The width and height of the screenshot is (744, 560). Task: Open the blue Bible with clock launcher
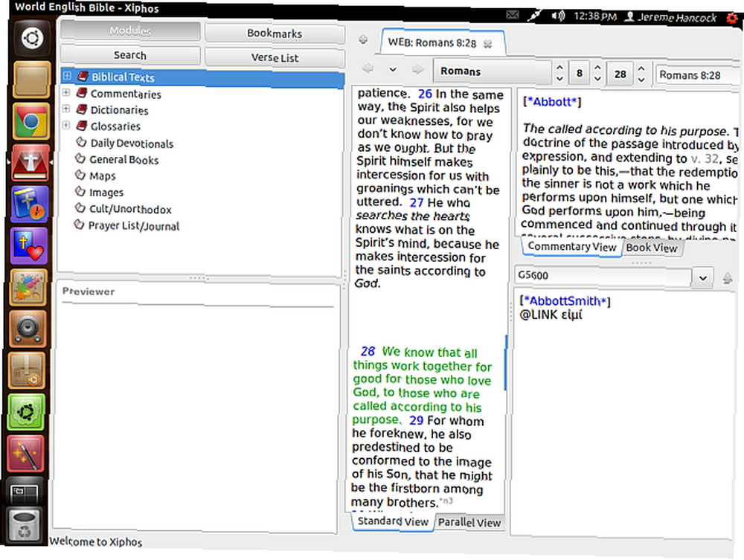(x=30, y=204)
